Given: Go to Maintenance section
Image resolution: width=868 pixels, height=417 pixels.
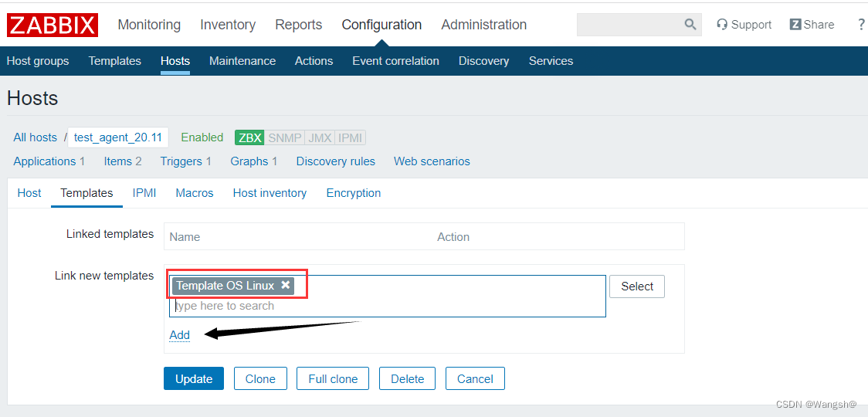Looking at the screenshot, I should 242,61.
